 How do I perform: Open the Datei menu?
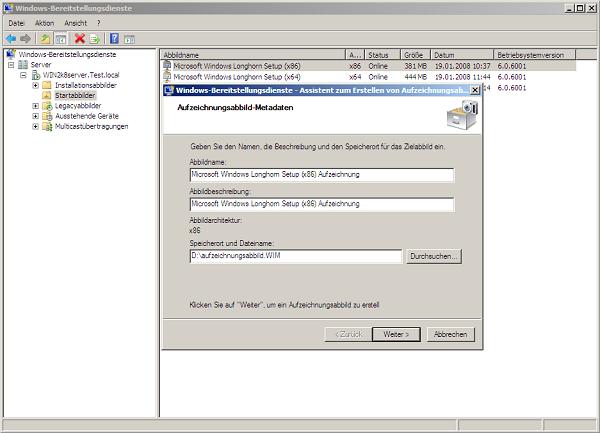(x=16, y=23)
